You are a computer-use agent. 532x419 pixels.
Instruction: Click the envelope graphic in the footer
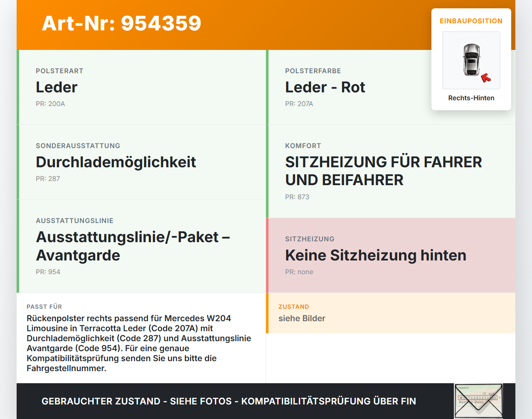478,400
